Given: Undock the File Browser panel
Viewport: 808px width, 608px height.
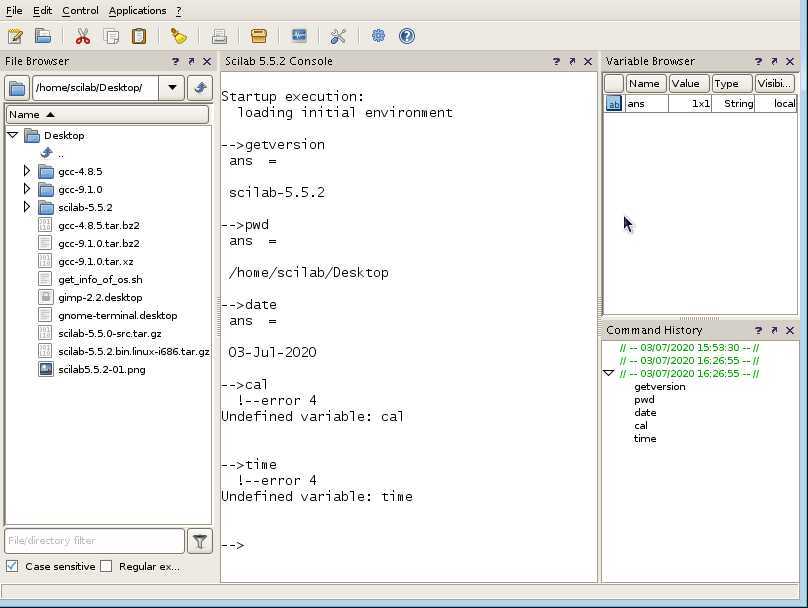Looking at the screenshot, I should [191, 61].
